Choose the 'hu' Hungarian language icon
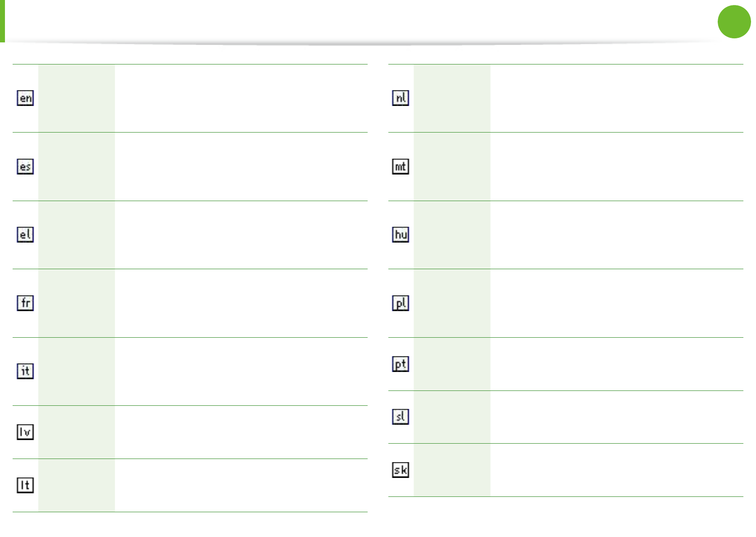 [401, 234]
